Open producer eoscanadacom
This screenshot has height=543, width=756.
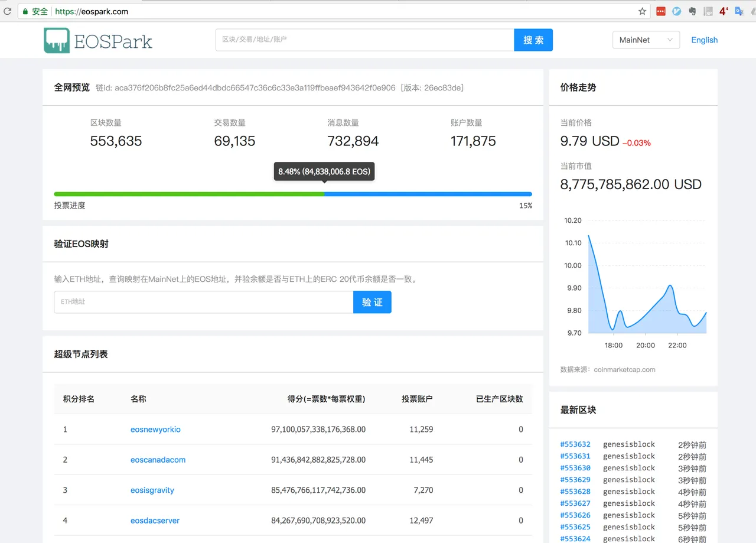[x=158, y=460]
